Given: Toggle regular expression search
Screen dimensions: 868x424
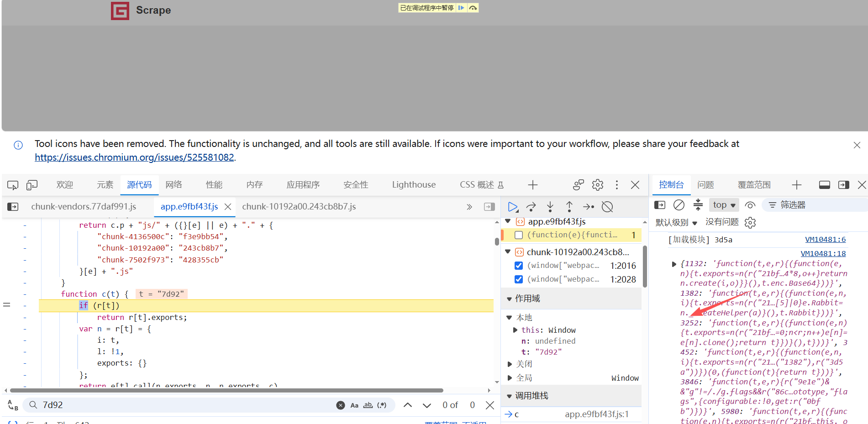Looking at the screenshot, I should point(382,405).
